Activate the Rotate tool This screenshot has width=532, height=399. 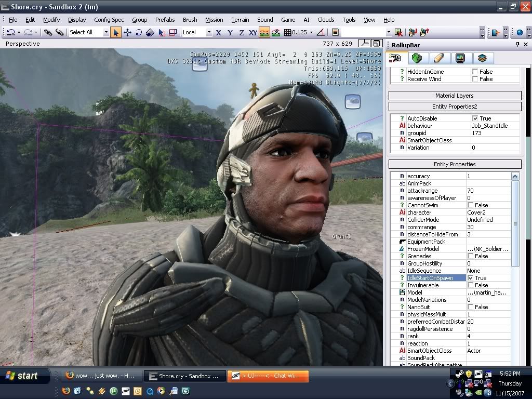pos(139,32)
